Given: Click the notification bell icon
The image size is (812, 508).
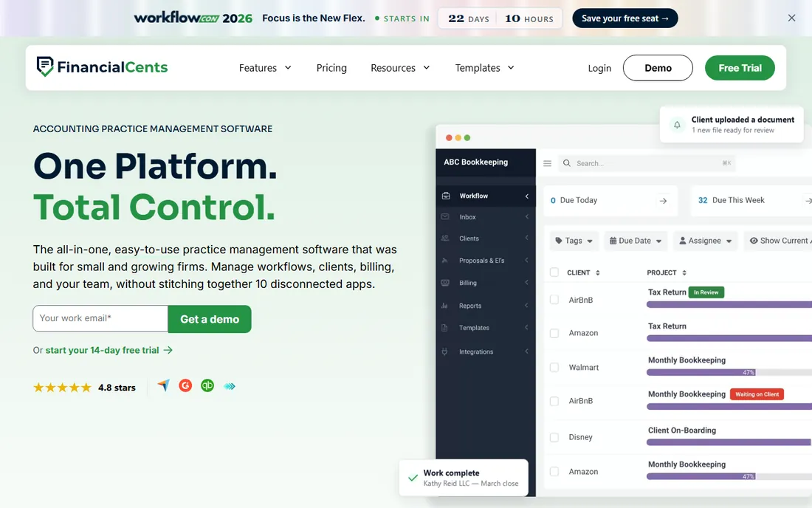Looking at the screenshot, I should click(677, 125).
